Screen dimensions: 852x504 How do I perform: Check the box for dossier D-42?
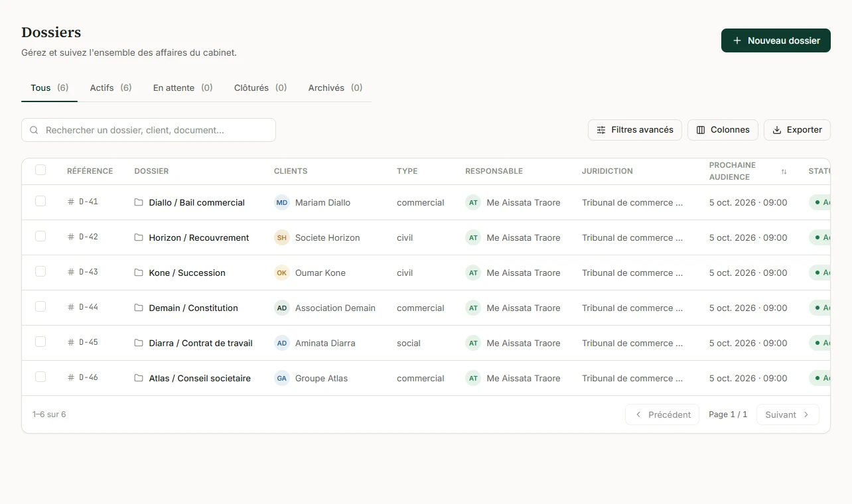coord(40,236)
